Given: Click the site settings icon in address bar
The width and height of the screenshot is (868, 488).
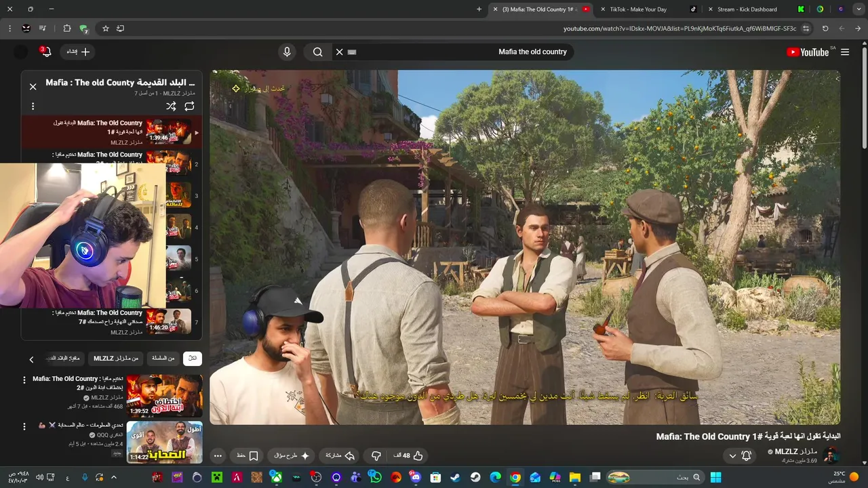Looking at the screenshot, I should click(x=806, y=28).
